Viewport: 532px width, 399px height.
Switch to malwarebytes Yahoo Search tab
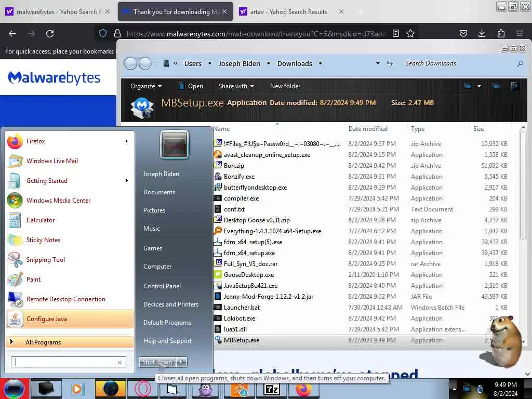click(x=58, y=12)
